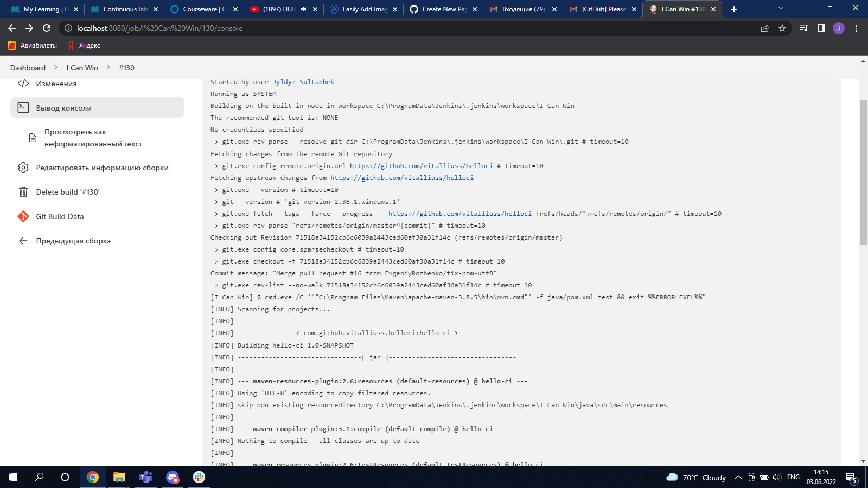Open Windows taskbar search
This screenshot has height=488, width=868.
[x=39, y=477]
